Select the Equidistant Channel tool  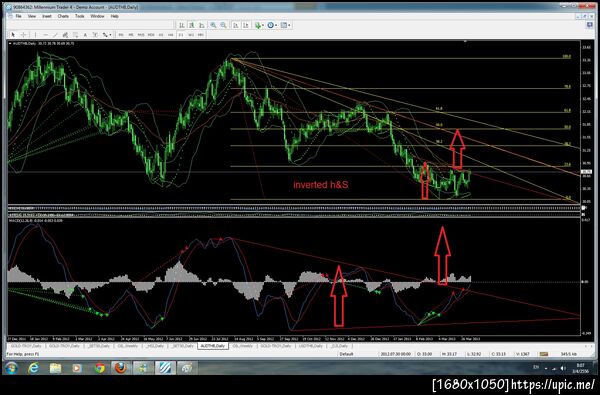coord(65,35)
